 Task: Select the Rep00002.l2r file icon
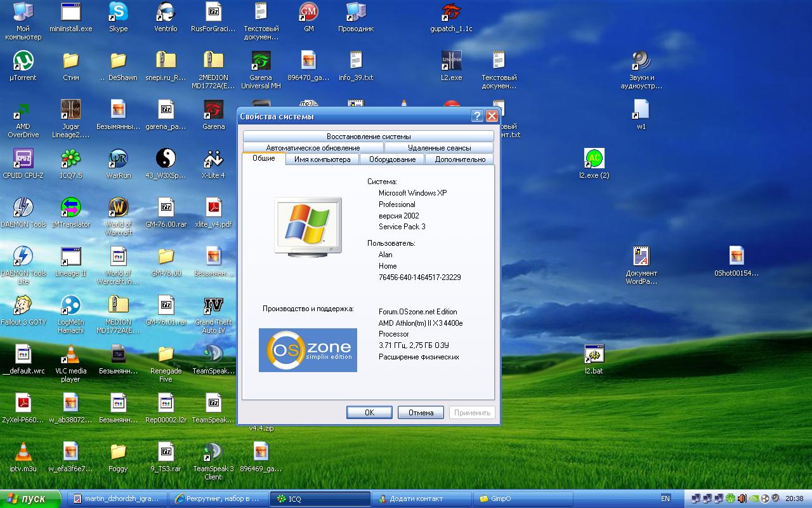pos(166,408)
